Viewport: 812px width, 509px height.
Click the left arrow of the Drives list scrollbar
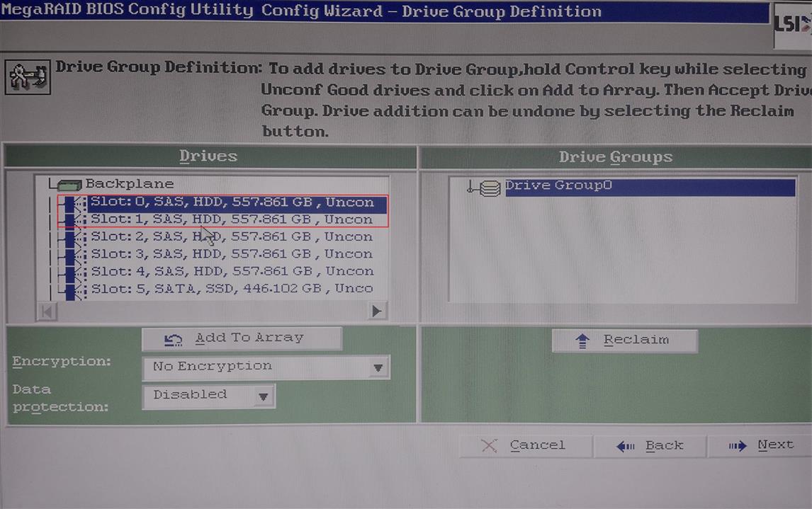click(47, 312)
